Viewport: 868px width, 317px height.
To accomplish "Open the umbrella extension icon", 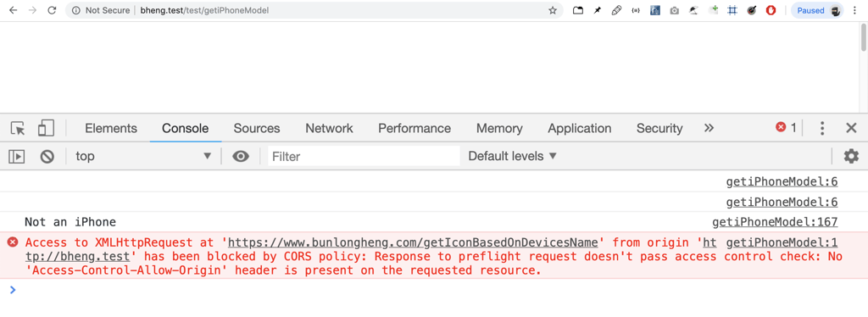I will (x=693, y=10).
